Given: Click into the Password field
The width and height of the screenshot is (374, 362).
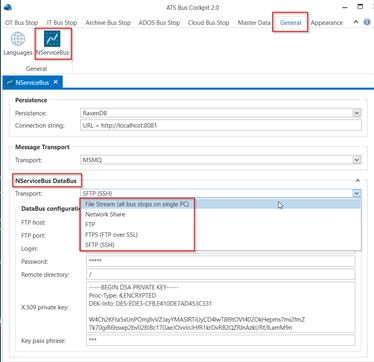Looking at the screenshot, I should coord(221,261).
